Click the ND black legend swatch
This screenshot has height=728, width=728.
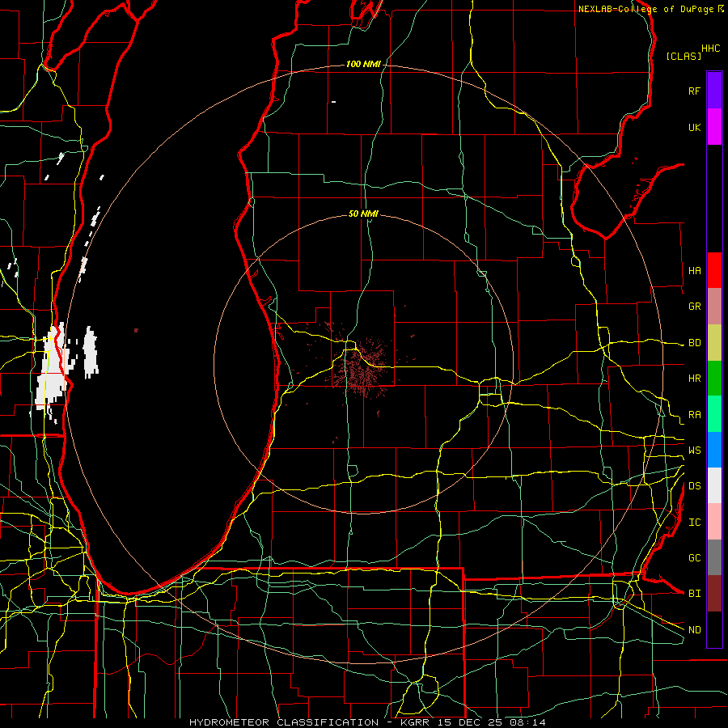pyautogui.click(x=714, y=629)
